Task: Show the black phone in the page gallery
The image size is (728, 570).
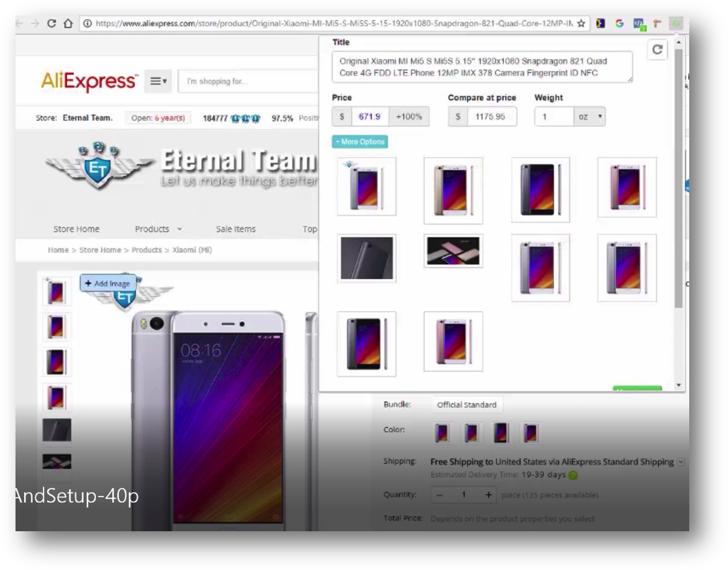Action: (x=56, y=361)
